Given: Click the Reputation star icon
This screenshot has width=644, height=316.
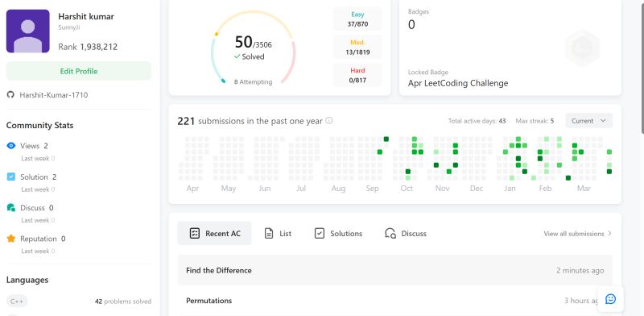Looking at the screenshot, I should (x=11, y=239).
